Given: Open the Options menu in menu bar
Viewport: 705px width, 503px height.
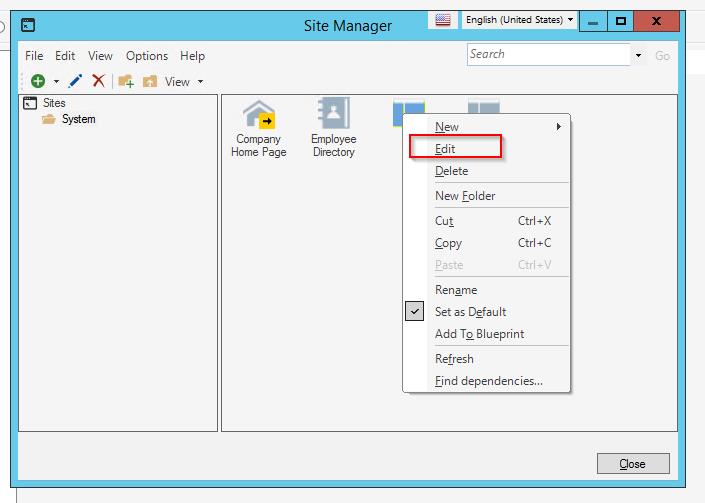Looking at the screenshot, I should [x=146, y=56].
